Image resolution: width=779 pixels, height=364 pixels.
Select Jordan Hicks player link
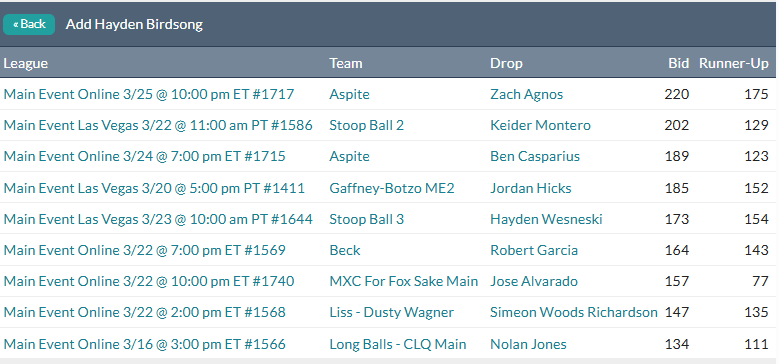click(x=531, y=188)
